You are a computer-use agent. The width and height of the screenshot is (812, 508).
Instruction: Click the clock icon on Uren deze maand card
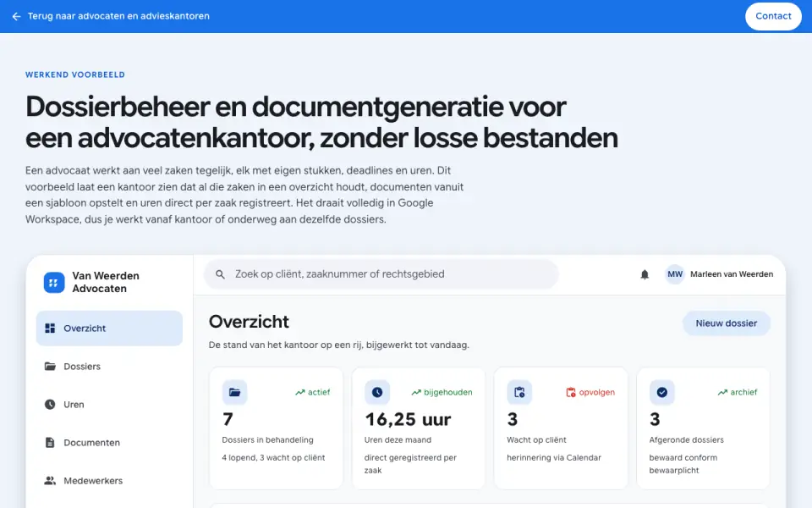click(377, 392)
